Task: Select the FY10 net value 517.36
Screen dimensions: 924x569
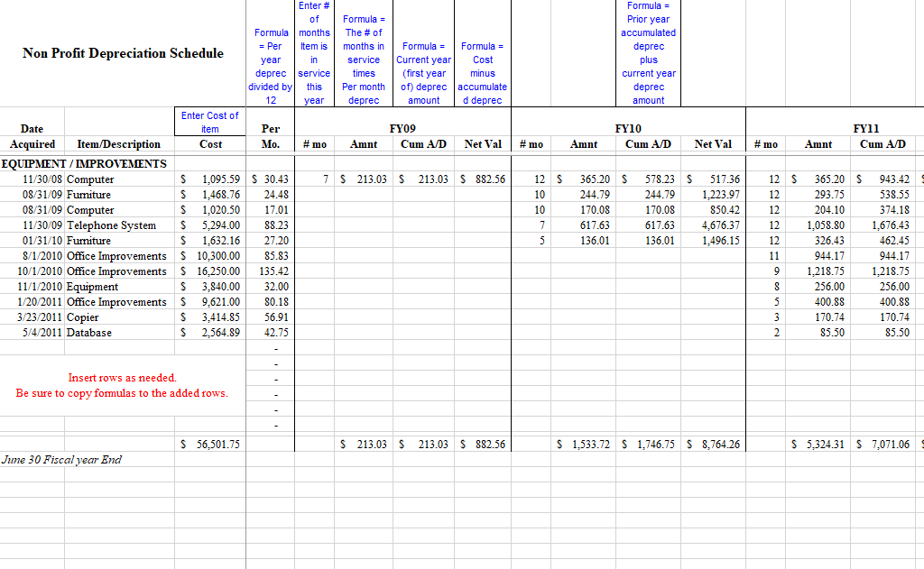Action: pyautogui.click(x=725, y=179)
